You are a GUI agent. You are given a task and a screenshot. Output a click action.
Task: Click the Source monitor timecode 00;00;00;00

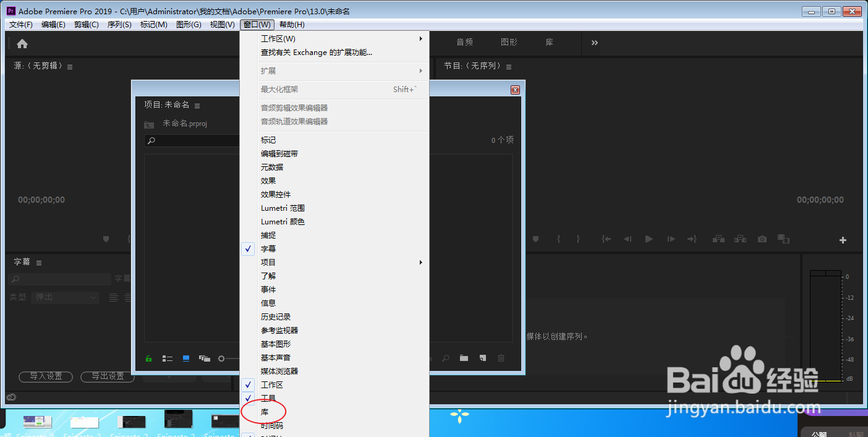[x=41, y=200]
